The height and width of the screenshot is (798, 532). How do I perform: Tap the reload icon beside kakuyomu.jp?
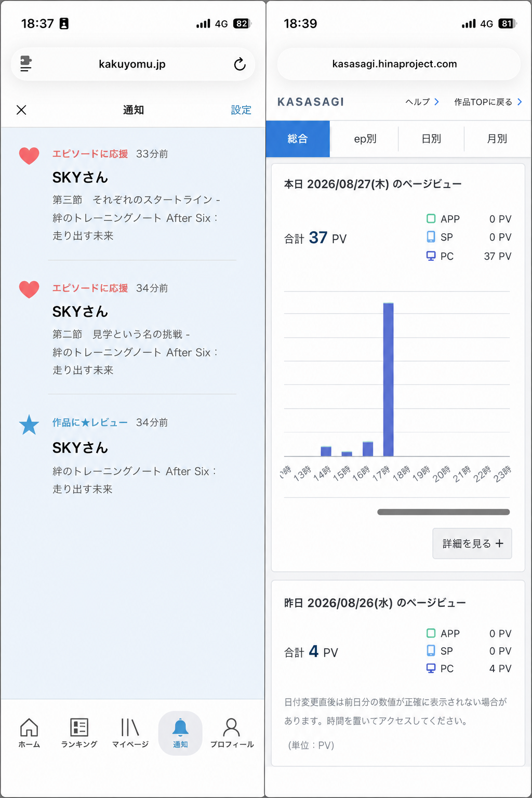pyautogui.click(x=240, y=64)
